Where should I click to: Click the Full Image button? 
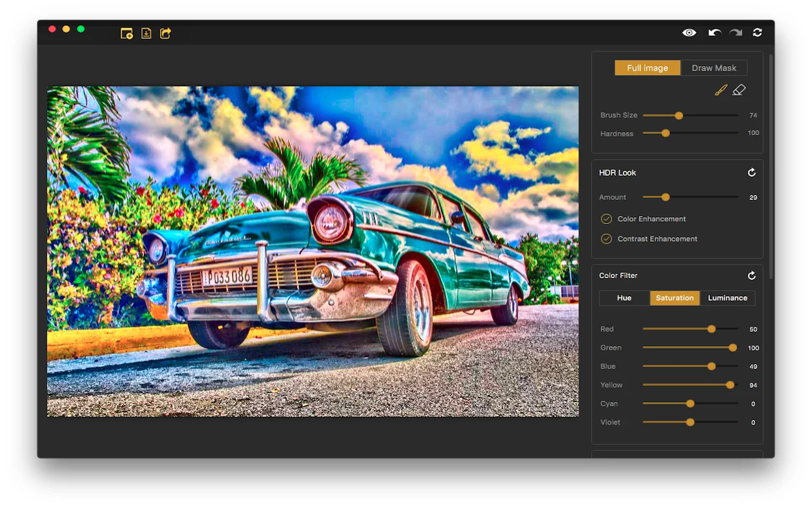click(647, 68)
